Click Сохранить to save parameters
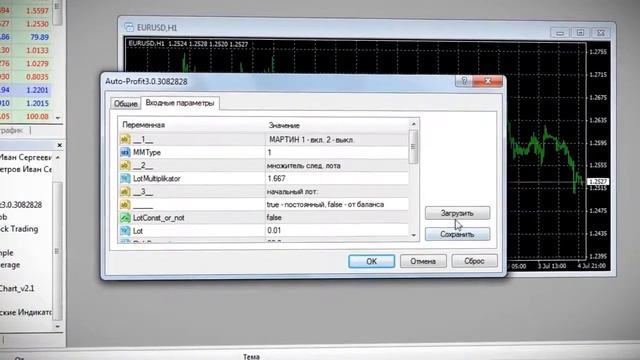640x360 pixels. pyautogui.click(x=457, y=234)
